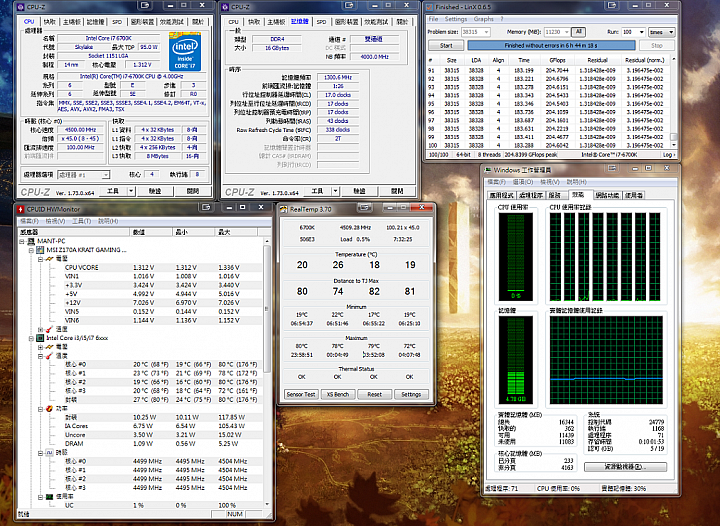Open the Settings menu in LinX
Viewport: 720px width, 526px height.
(456, 19)
